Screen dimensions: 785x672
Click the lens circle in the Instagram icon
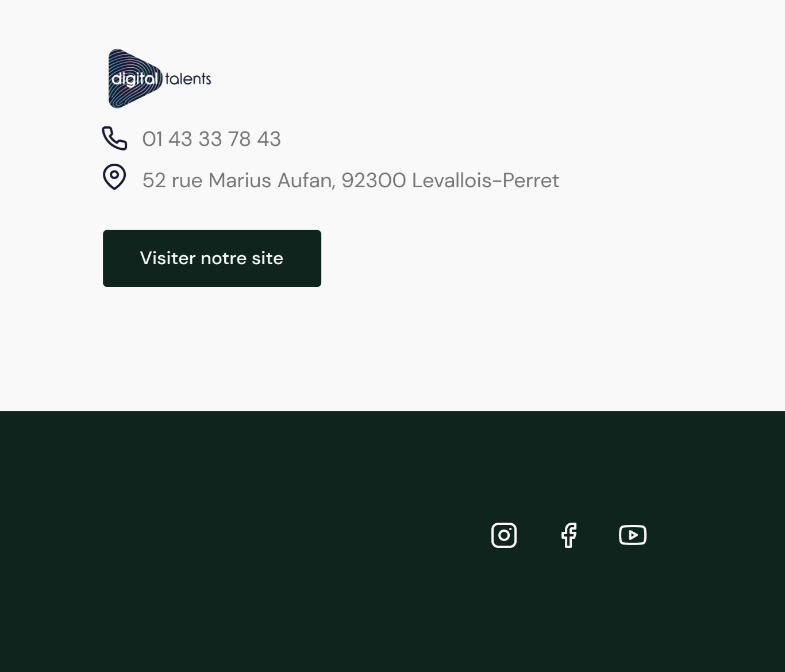[504, 535]
